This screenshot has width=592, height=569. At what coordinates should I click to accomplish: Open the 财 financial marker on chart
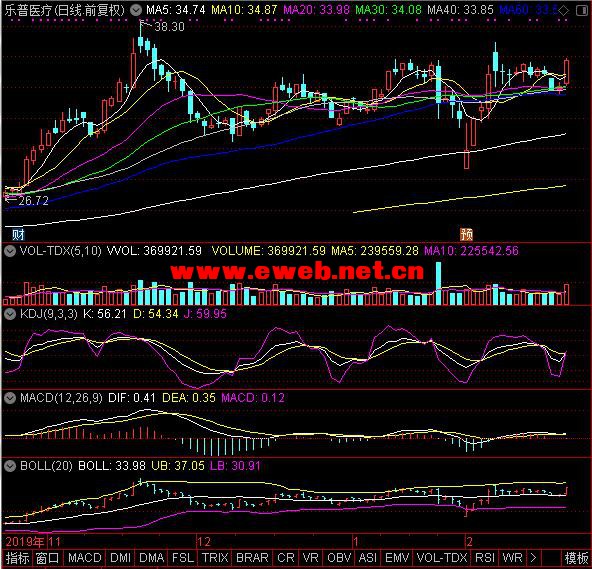tap(18, 234)
